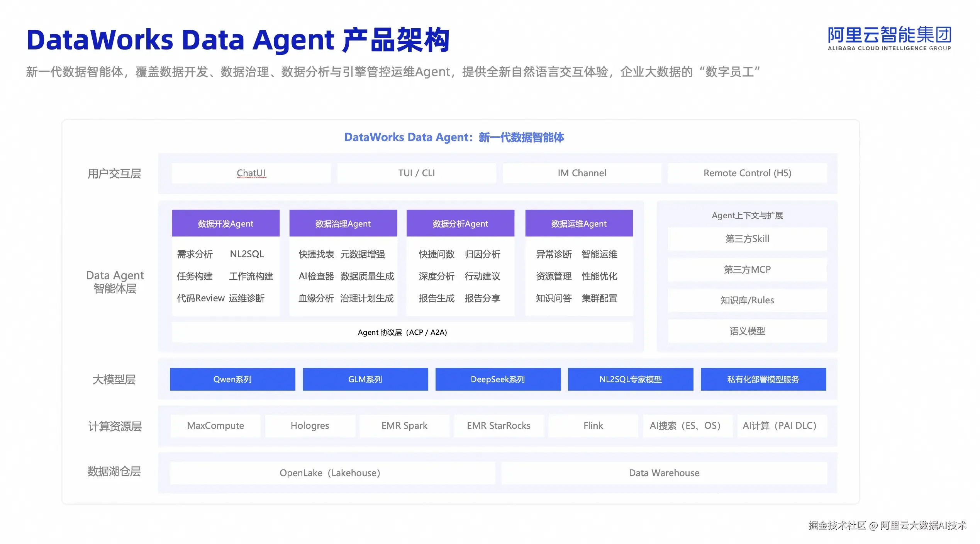980x544 pixels.
Task: Click the 资源管理 item
Action: coord(554,276)
